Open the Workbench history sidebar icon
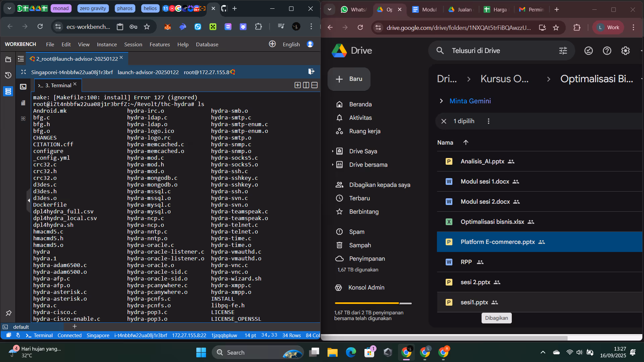 [x=8, y=75]
